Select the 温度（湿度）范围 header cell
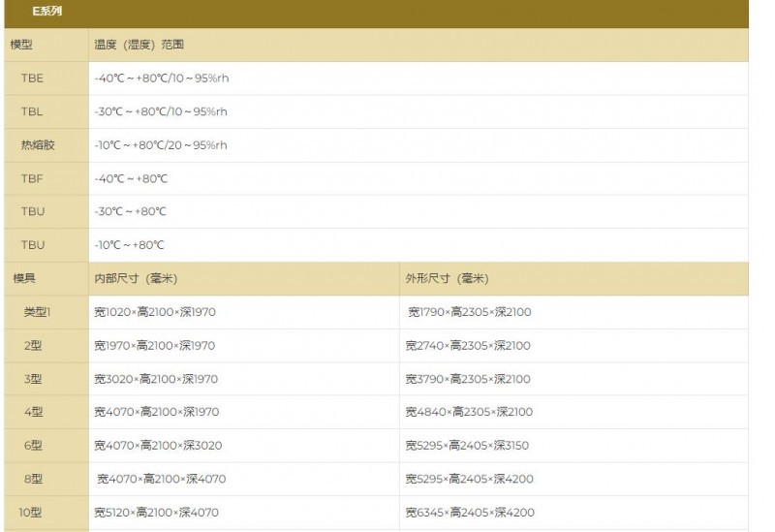The height and width of the screenshot is (532, 775). coord(418,45)
